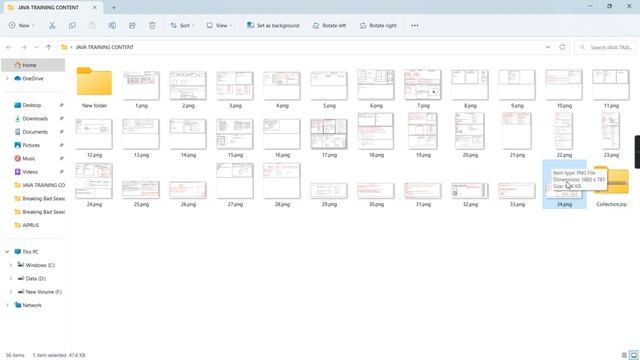The height and width of the screenshot is (360, 640).
Task: Click the 14.png file name
Action: pyautogui.click(x=188, y=155)
